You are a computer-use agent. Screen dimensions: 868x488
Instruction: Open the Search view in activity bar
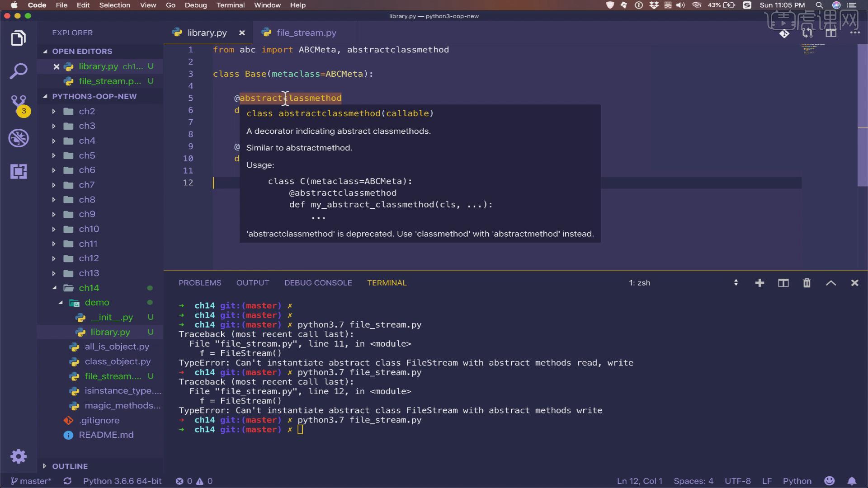18,71
